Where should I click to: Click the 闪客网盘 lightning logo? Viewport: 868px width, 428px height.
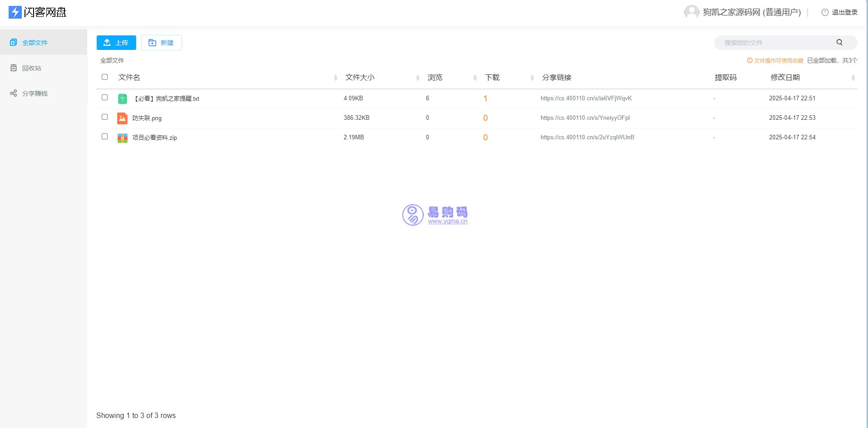(x=15, y=12)
